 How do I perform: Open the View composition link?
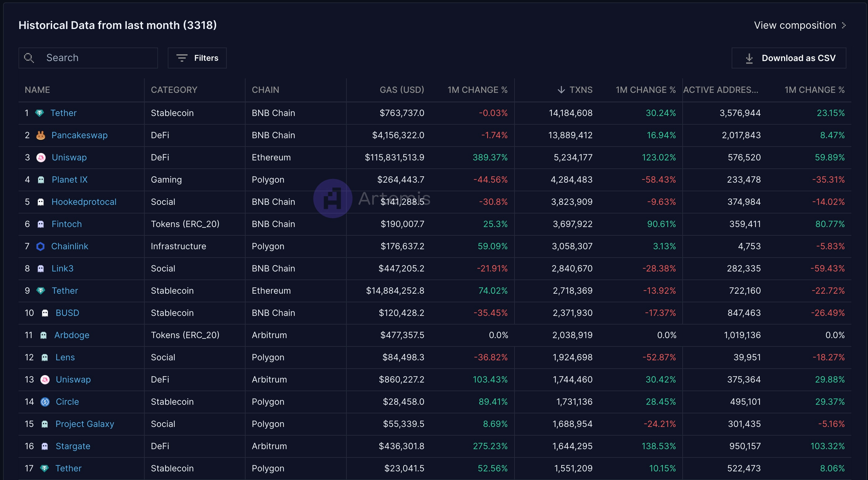coord(800,25)
